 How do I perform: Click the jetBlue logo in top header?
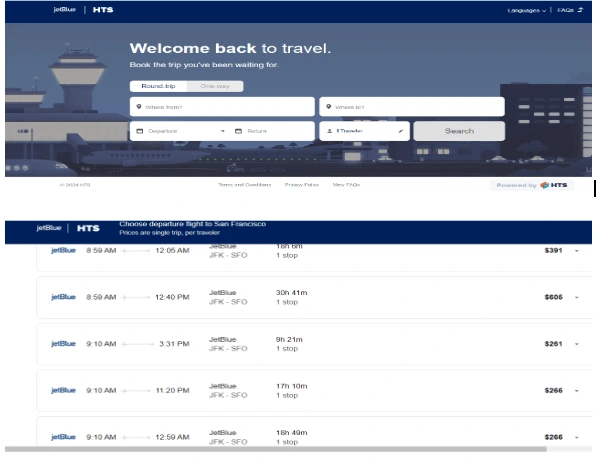64,10
